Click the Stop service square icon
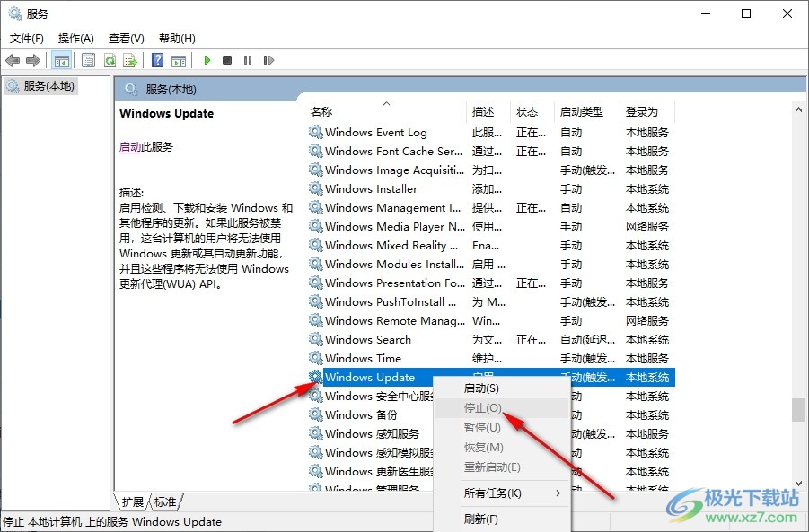The width and height of the screenshot is (809, 532). pos(227,60)
